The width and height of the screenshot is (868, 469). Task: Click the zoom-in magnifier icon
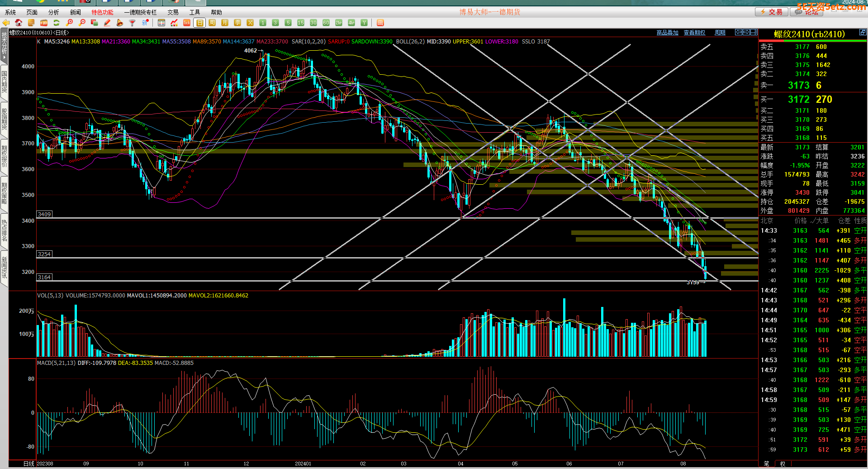click(69, 23)
